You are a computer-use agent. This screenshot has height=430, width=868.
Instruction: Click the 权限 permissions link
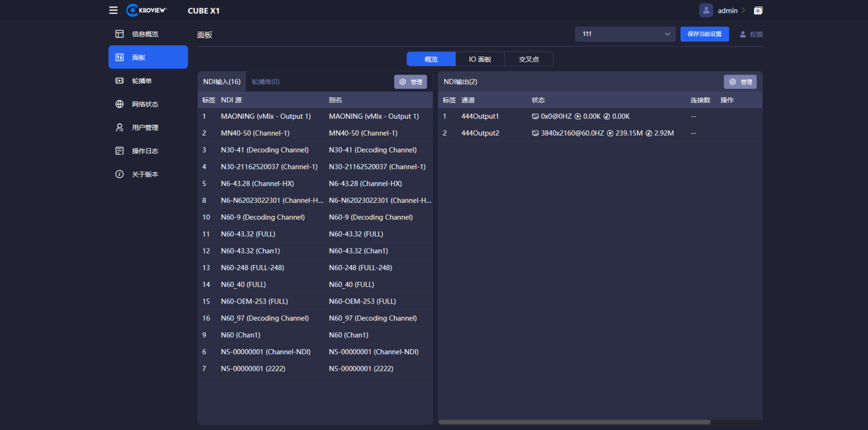click(751, 34)
